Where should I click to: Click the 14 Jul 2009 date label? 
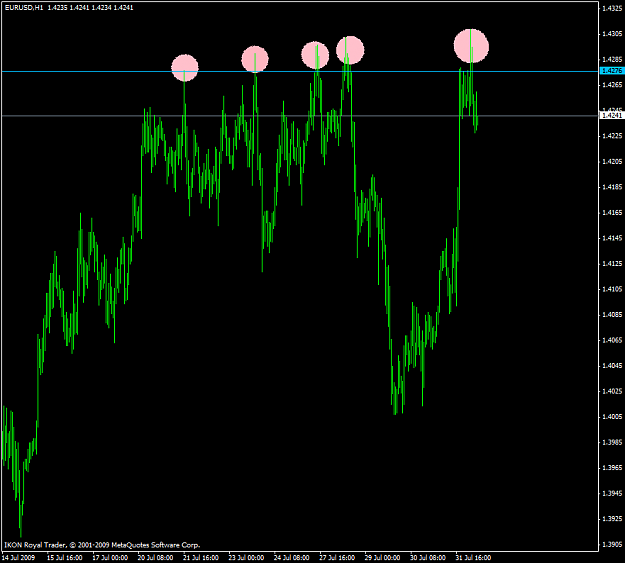click(18, 557)
